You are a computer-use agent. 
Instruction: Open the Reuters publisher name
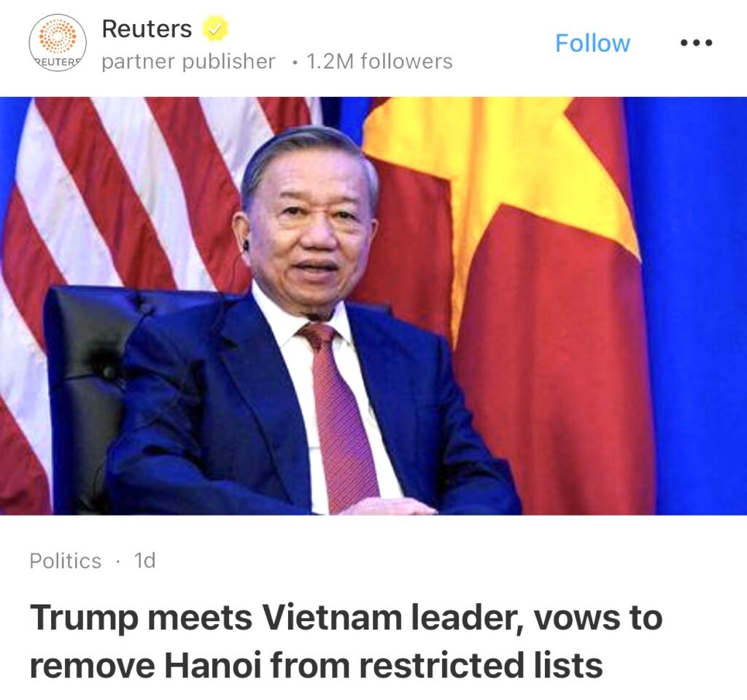pyautogui.click(x=147, y=28)
